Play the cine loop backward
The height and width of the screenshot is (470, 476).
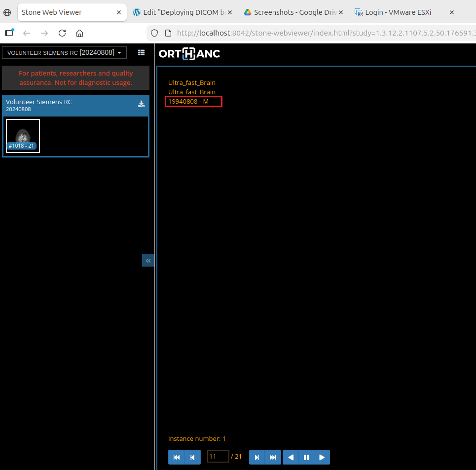(291, 457)
